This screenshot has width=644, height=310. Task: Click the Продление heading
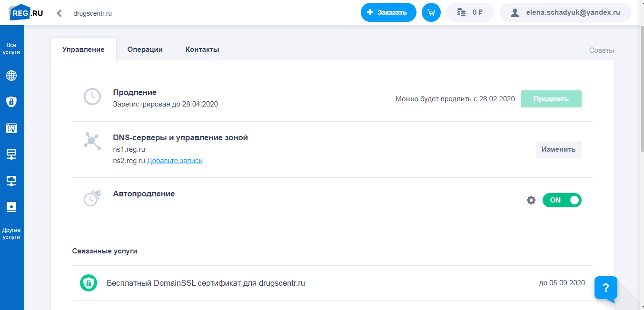pyautogui.click(x=135, y=92)
